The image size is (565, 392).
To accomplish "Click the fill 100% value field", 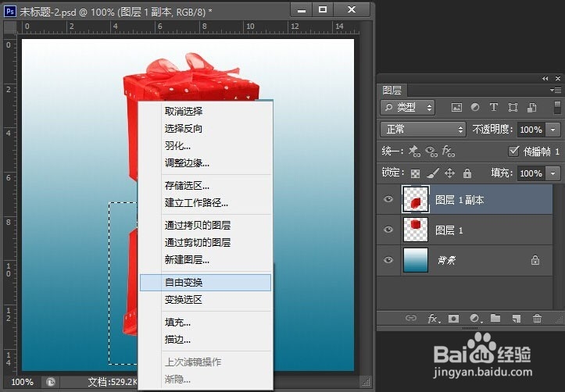I will pos(531,173).
